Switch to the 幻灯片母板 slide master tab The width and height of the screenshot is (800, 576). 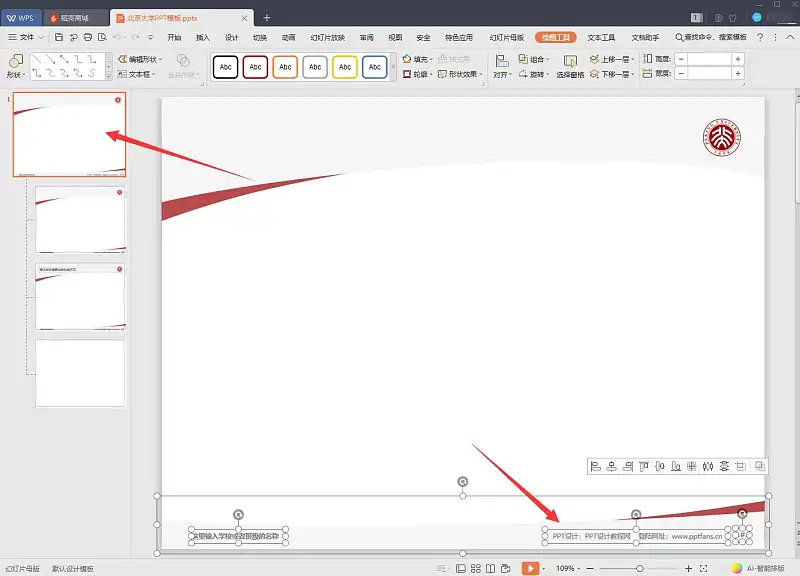coord(506,37)
